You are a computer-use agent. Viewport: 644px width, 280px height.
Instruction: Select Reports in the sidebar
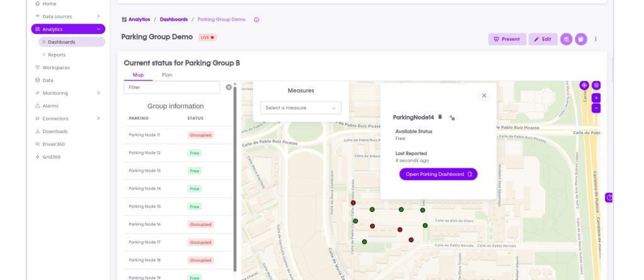(57, 55)
